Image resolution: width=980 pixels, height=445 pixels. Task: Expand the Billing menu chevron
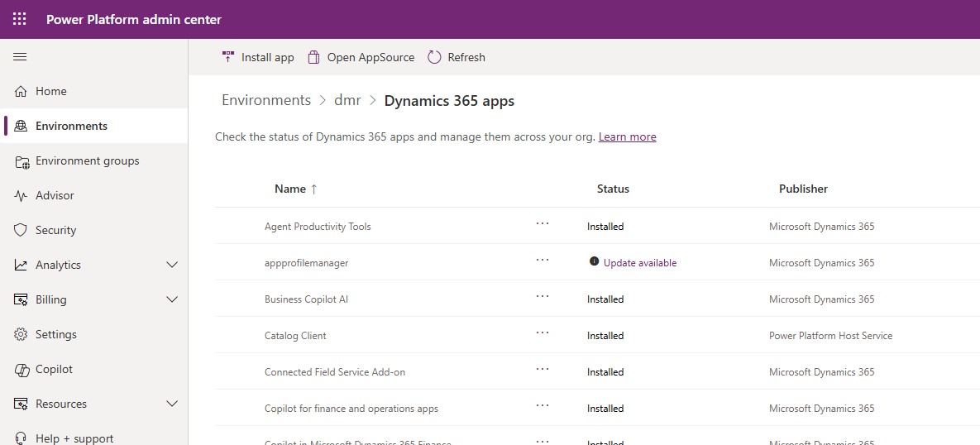coord(173,300)
